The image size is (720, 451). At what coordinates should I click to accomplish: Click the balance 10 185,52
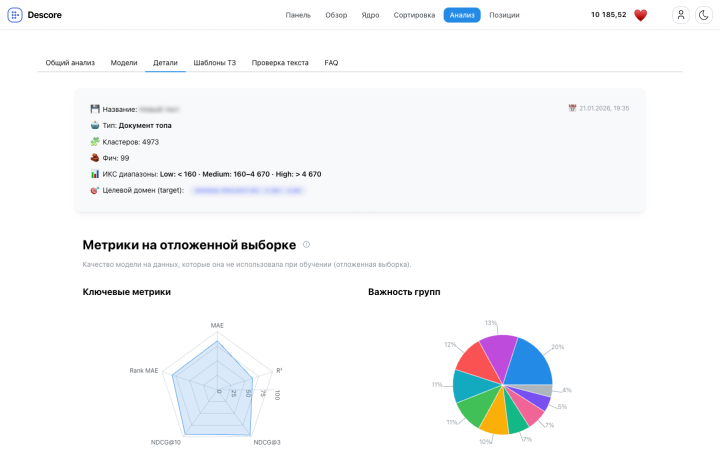pyautogui.click(x=608, y=15)
